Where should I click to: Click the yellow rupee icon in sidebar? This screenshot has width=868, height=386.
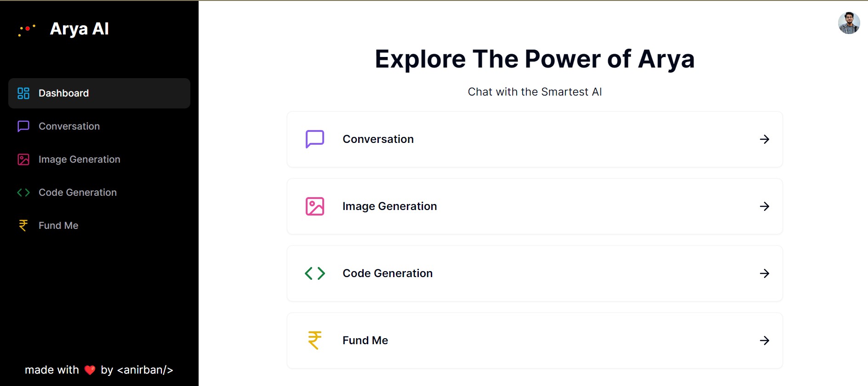tap(23, 226)
